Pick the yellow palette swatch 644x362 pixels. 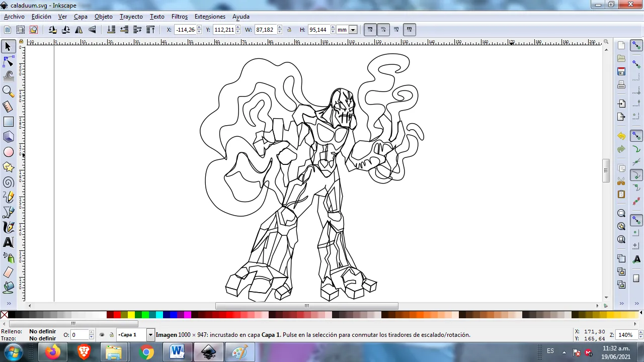pyautogui.click(x=131, y=315)
